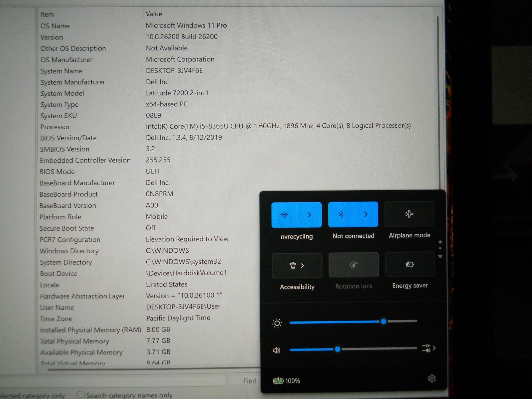Select the System SKU row
Viewport: 532px width, 399px height.
(x=59, y=116)
